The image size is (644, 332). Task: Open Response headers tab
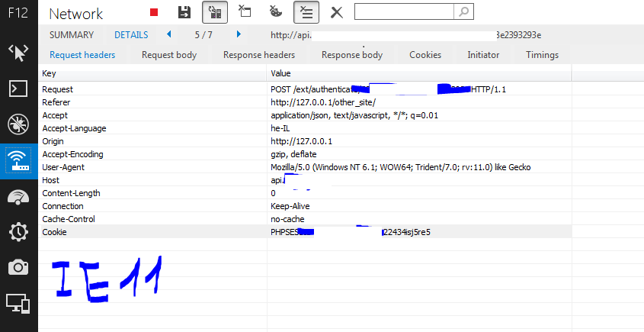(259, 55)
